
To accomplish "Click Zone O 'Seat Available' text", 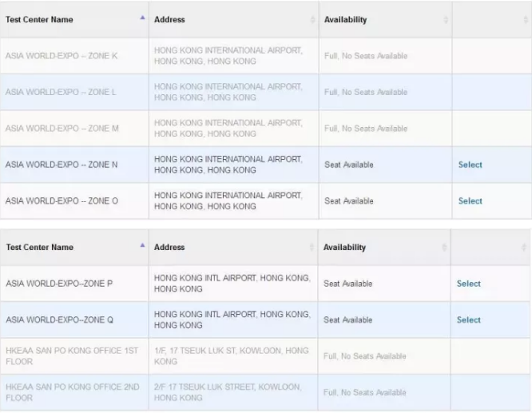I will tap(349, 201).
